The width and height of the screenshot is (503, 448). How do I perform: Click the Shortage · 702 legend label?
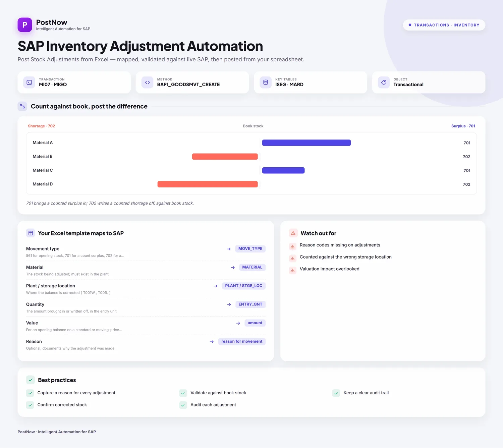(41, 126)
